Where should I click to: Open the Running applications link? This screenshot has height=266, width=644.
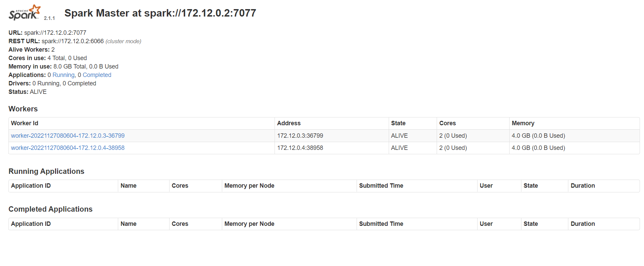(63, 75)
